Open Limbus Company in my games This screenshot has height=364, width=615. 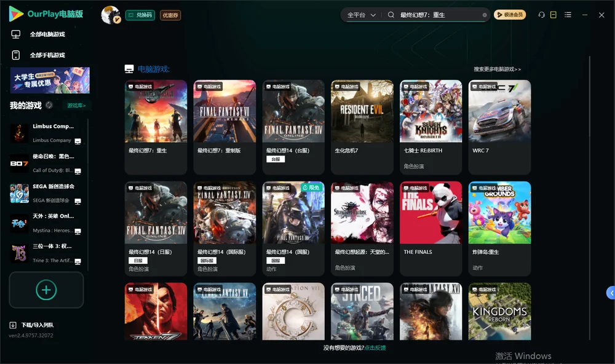click(x=46, y=133)
